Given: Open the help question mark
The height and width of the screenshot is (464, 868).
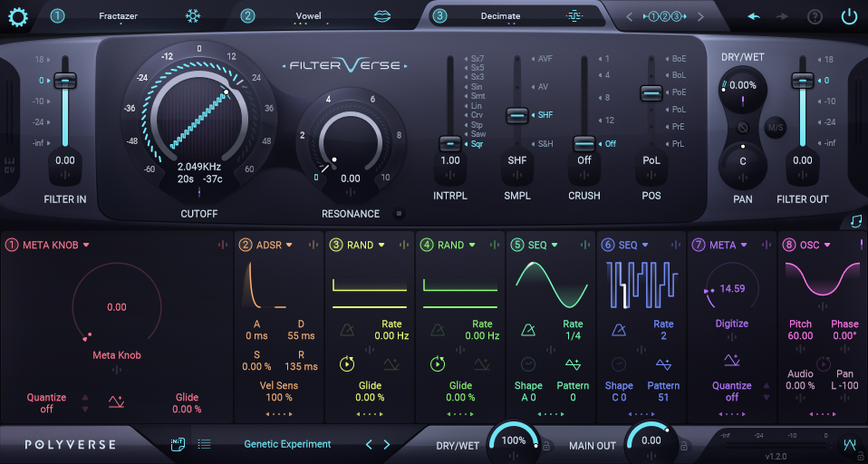Looking at the screenshot, I should pyautogui.click(x=815, y=16).
